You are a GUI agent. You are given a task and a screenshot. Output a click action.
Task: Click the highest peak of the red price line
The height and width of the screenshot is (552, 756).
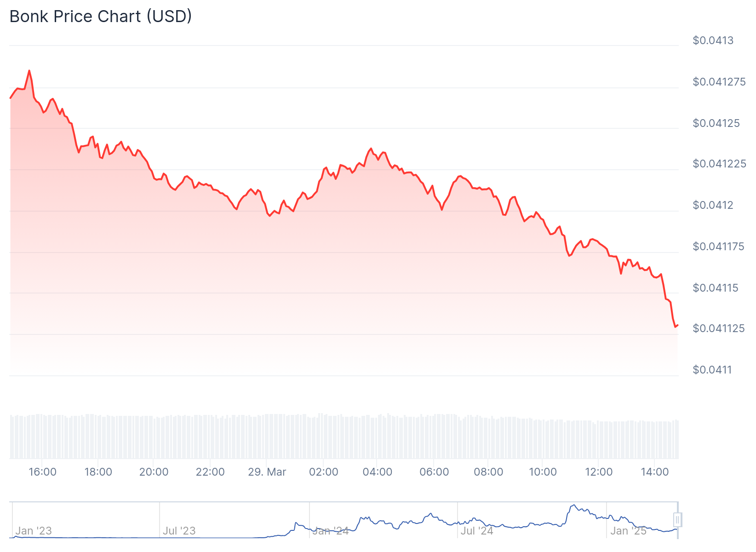coord(29,71)
